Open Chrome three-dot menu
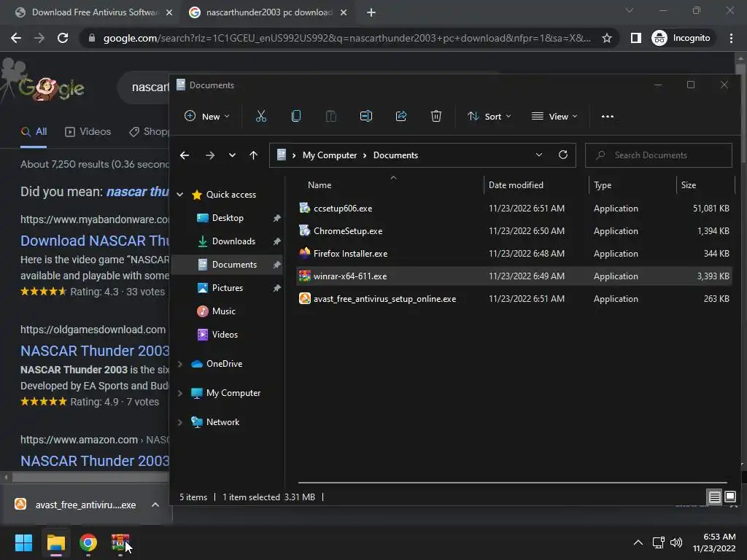The image size is (747, 560). point(731,38)
